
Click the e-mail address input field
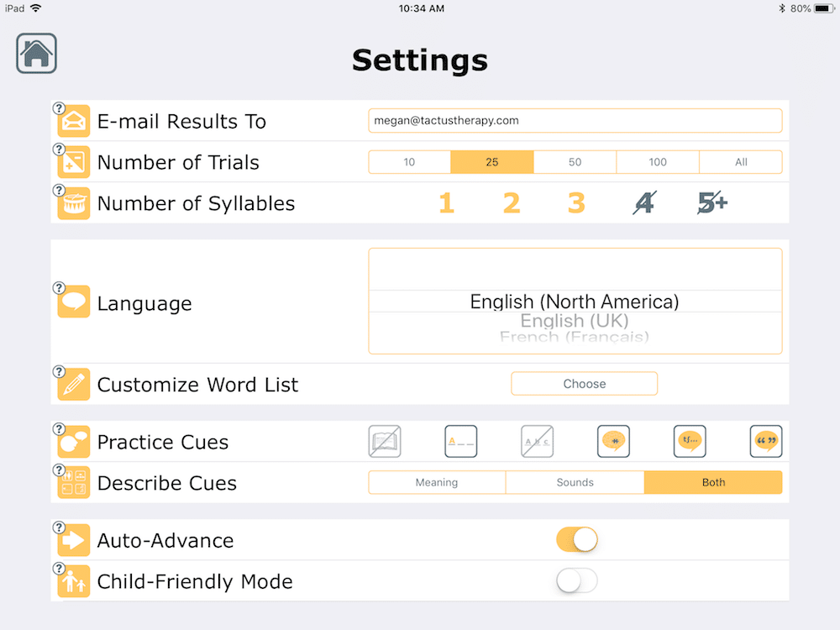coord(575,121)
